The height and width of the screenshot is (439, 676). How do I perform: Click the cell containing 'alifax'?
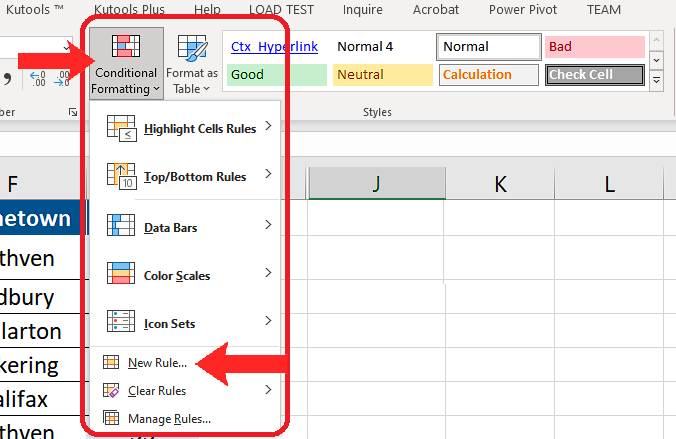pos(41,399)
